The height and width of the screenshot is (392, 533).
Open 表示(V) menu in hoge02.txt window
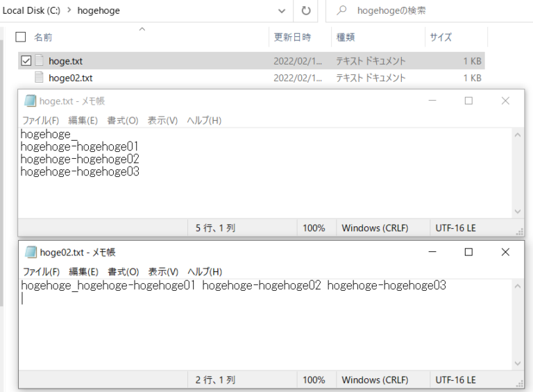coord(163,272)
